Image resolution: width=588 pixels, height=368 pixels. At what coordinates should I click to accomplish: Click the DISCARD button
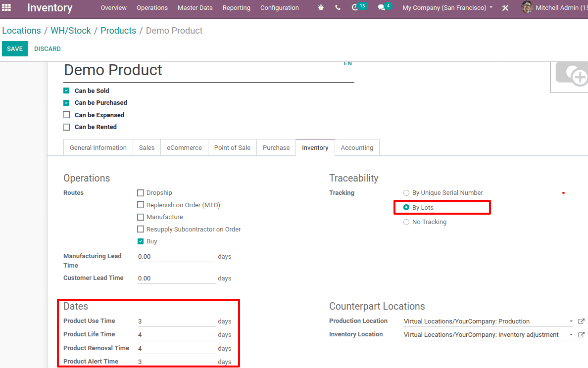tap(47, 48)
